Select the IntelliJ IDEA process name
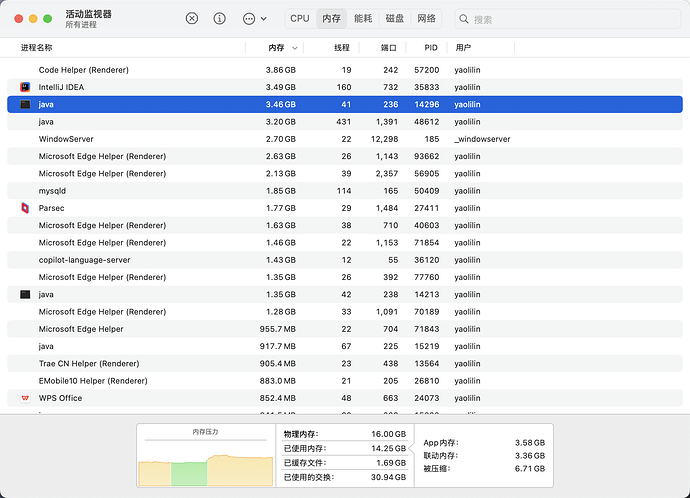The image size is (690, 498). coord(61,87)
